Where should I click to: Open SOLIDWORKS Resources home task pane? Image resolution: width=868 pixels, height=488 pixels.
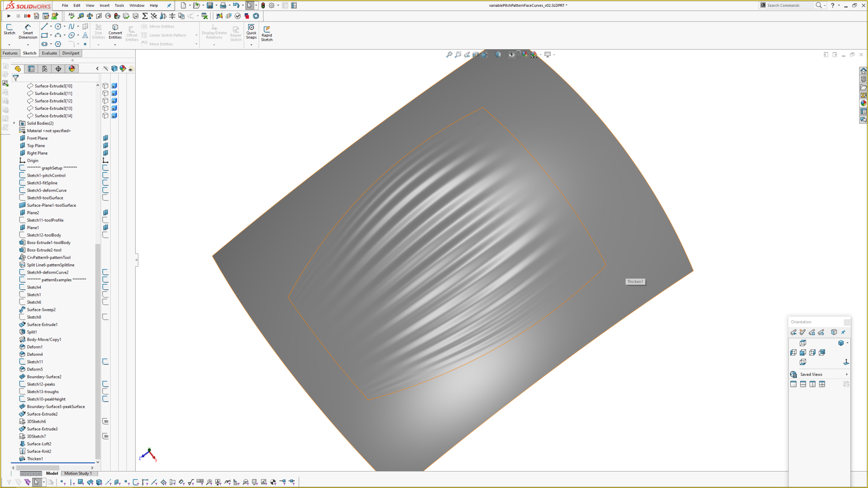pyautogui.click(x=863, y=71)
